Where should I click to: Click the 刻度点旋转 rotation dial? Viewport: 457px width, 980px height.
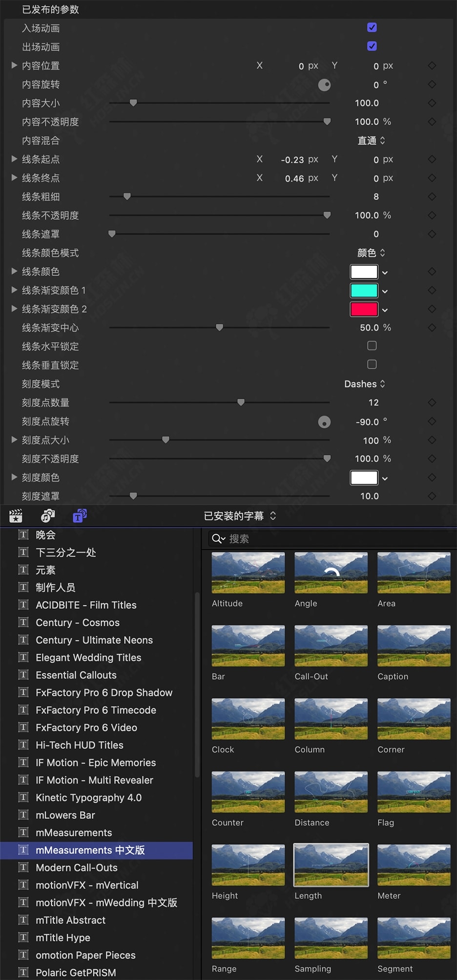(324, 422)
